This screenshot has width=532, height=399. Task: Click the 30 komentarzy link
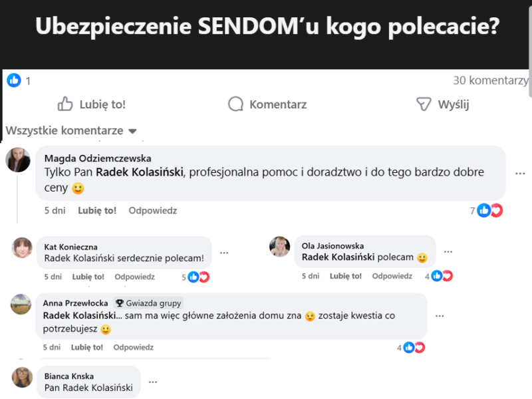coord(491,80)
